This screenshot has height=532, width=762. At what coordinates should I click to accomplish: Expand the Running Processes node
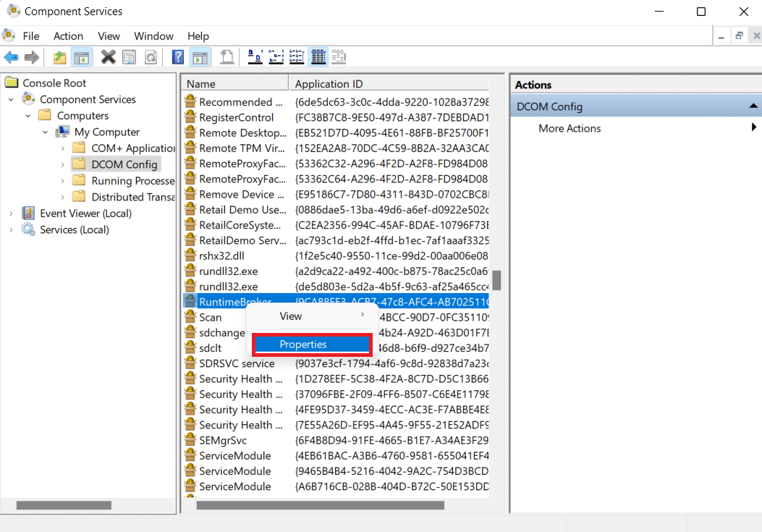63,181
